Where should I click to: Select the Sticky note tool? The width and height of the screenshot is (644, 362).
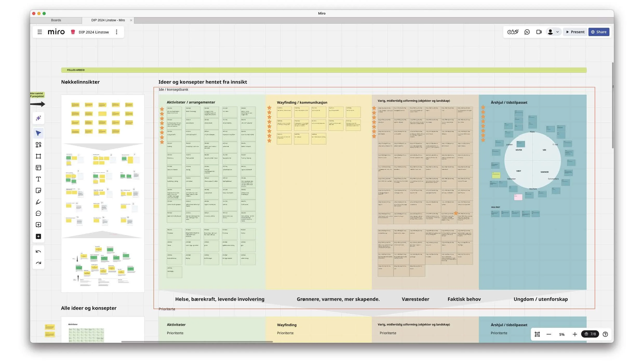(x=38, y=191)
